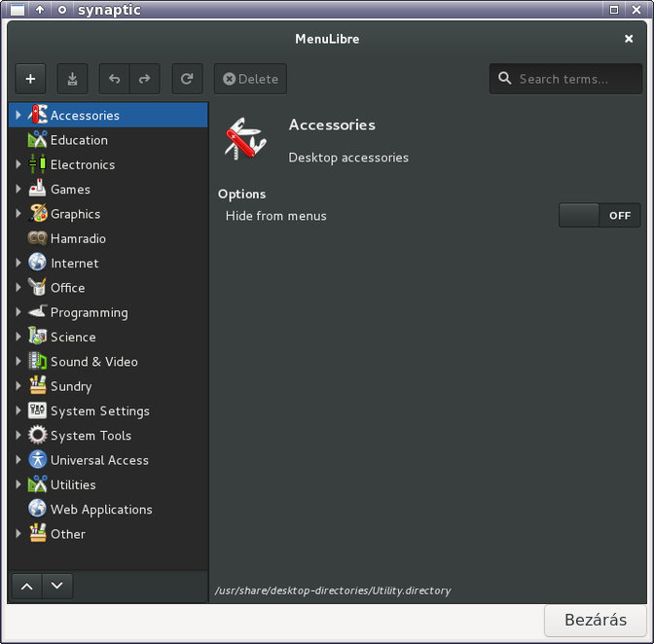Expand the System Tools category
Viewport: 654px width, 644px height.
pos(18,435)
